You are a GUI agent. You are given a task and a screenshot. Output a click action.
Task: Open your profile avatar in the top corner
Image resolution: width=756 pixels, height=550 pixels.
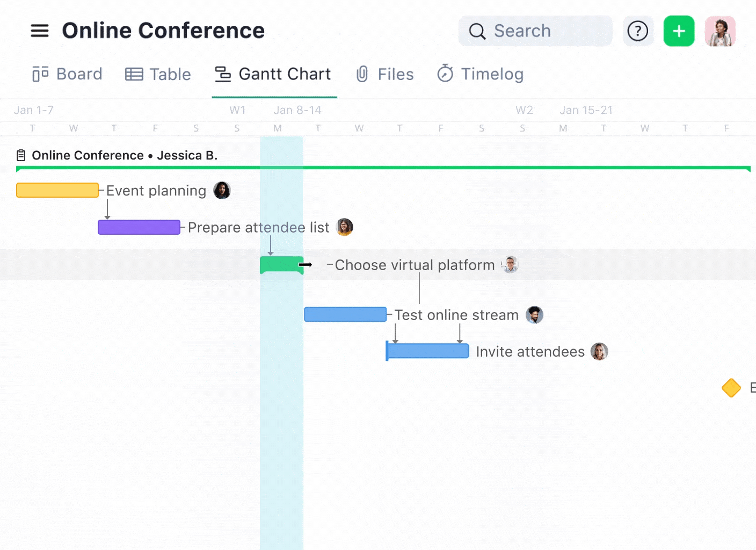719,31
